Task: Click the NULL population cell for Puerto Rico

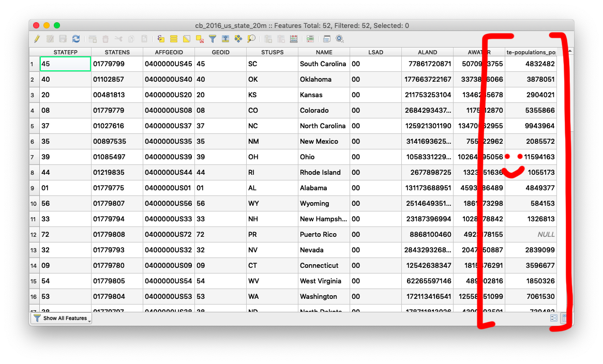Action: [x=531, y=234]
